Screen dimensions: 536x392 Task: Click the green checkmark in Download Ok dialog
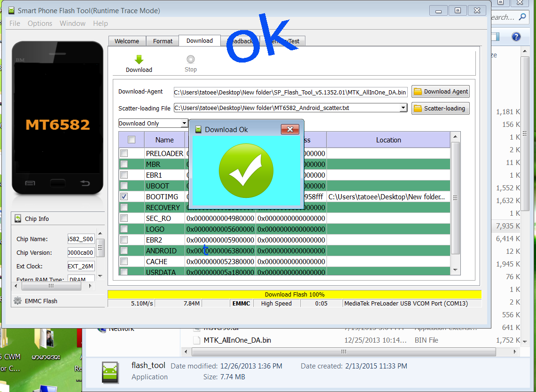[246, 171]
